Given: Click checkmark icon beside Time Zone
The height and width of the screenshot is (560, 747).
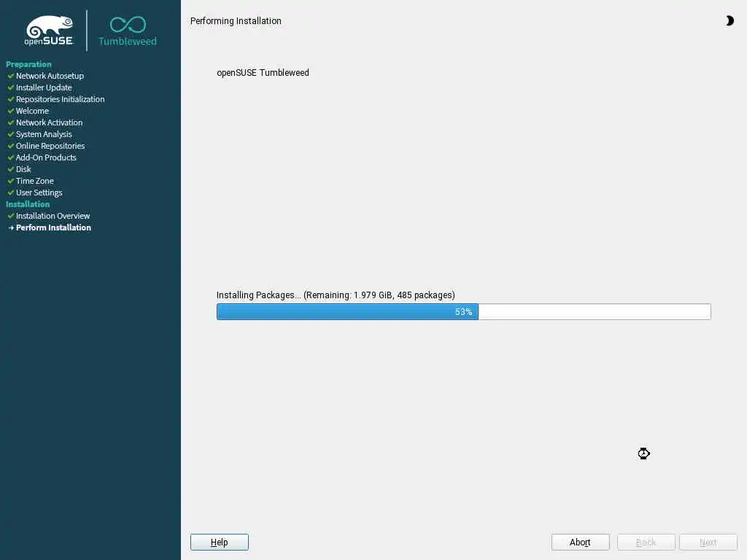Looking at the screenshot, I should [10, 181].
